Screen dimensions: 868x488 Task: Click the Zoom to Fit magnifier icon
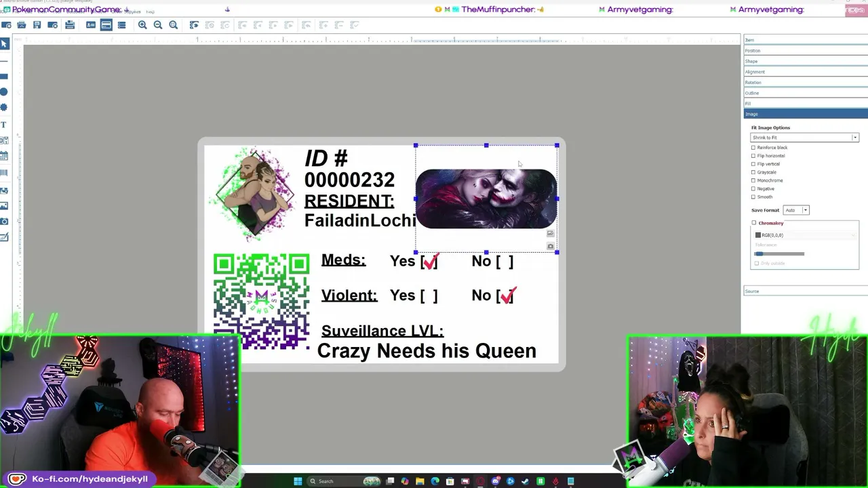[174, 25]
